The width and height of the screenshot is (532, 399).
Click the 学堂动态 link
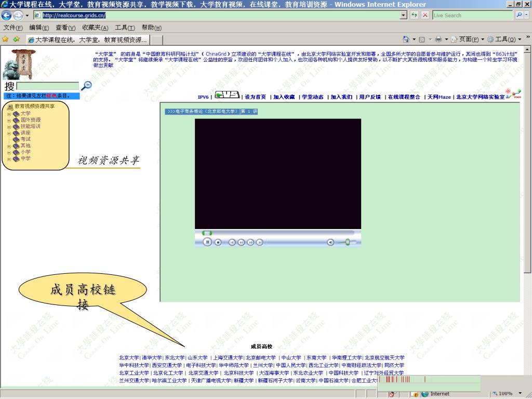click(313, 97)
